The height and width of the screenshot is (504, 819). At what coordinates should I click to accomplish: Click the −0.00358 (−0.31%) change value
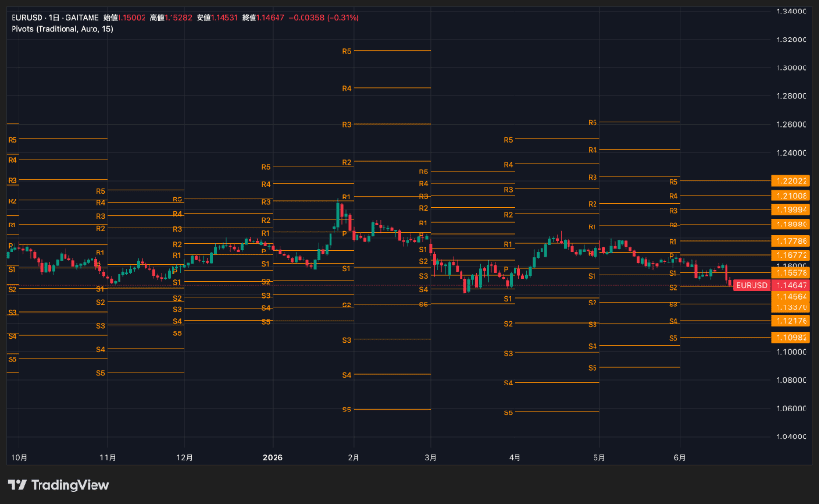(324, 17)
